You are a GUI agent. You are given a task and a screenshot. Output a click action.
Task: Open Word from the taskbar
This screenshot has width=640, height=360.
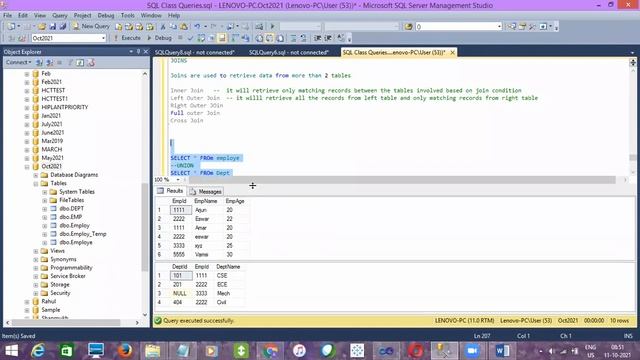tap(502, 351)
